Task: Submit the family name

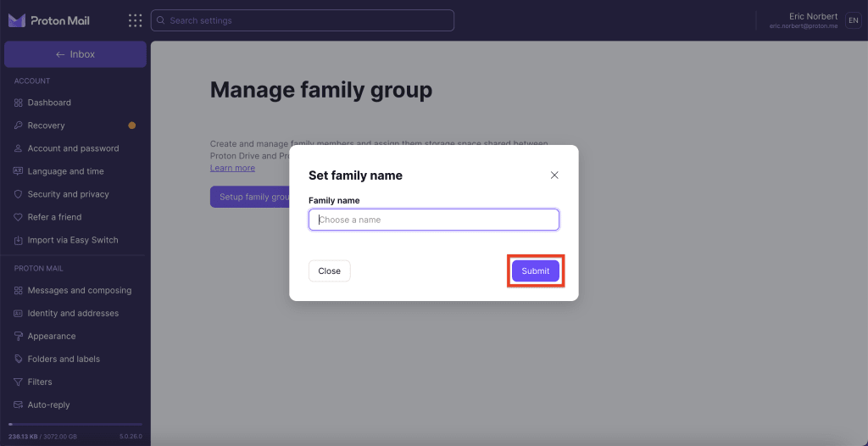Action: click(536, 271)
